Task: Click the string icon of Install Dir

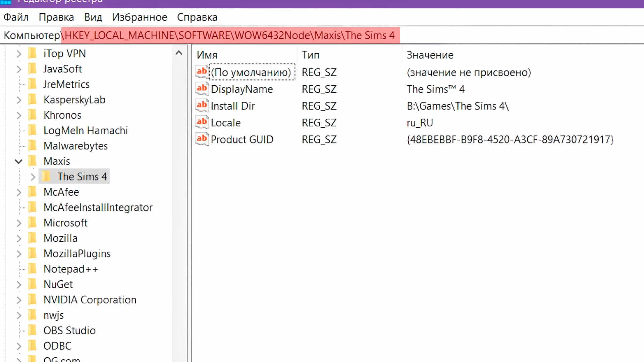Action: [x=202, y=105]
